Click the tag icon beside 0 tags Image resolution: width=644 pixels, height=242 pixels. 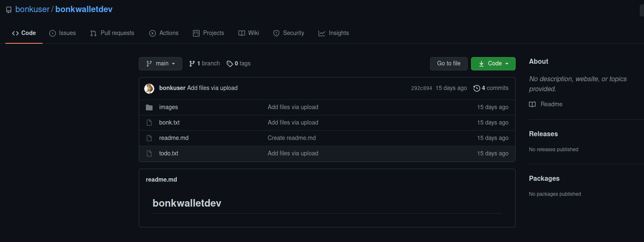pos(230,64)
